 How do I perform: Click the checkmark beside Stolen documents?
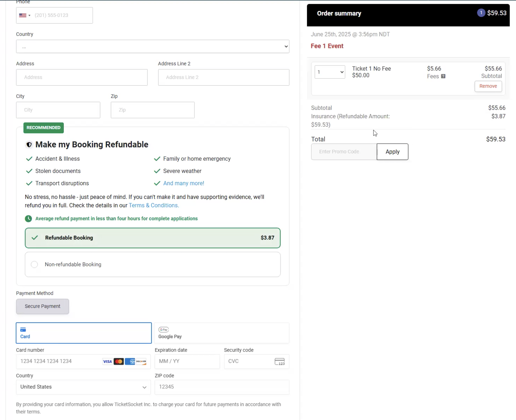(29, 171)
